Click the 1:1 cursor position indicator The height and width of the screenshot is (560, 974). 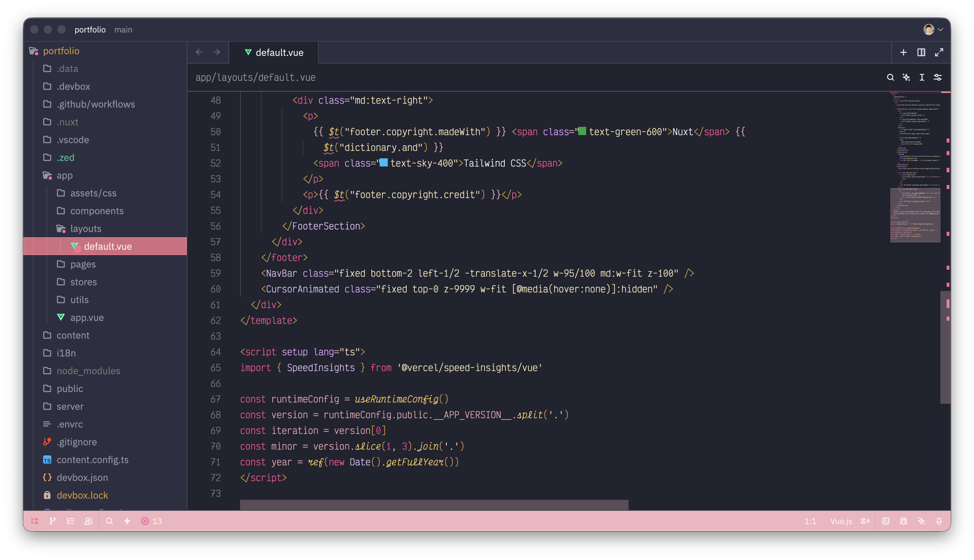pos(810,521)
